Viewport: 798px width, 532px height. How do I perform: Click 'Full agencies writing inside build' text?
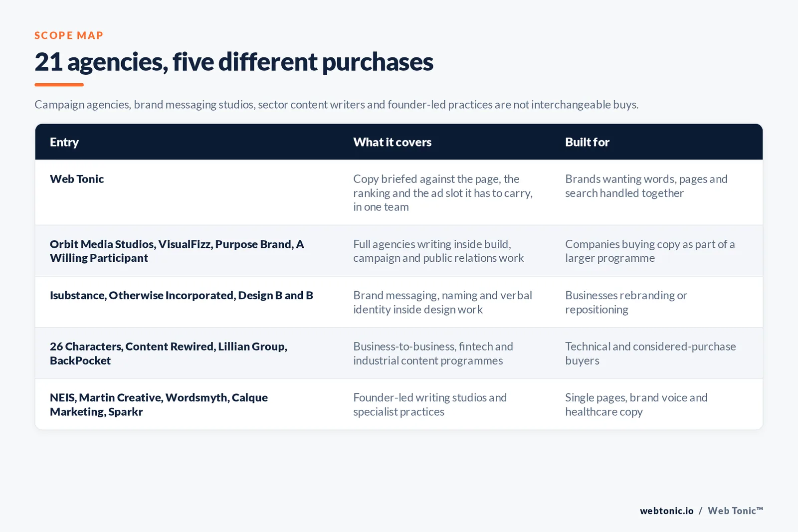click(438, 251)
